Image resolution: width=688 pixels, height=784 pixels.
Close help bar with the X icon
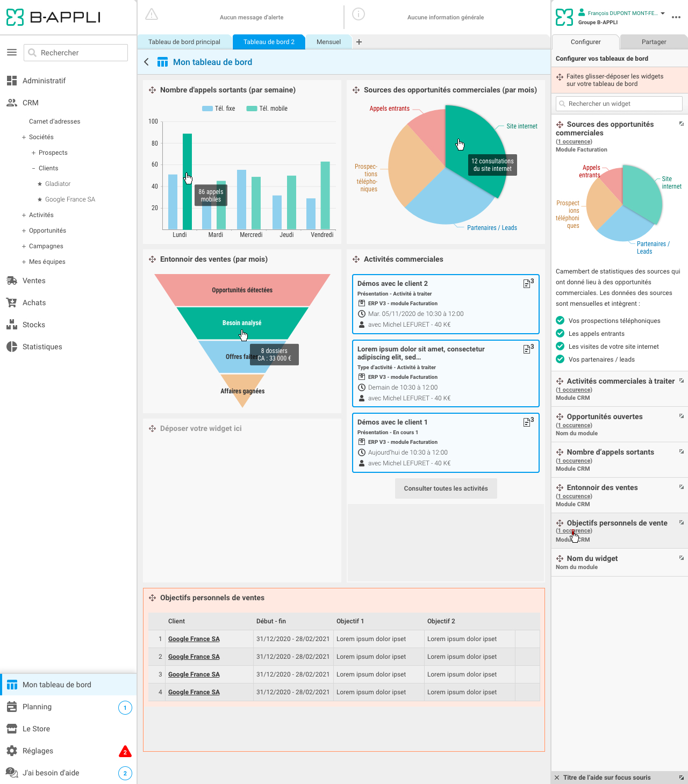click(557, 778)
